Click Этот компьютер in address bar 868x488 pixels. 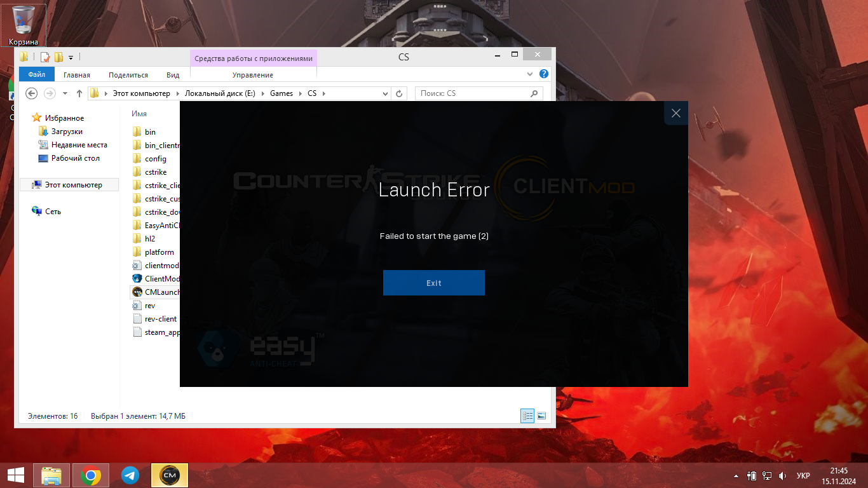[142, 93]
